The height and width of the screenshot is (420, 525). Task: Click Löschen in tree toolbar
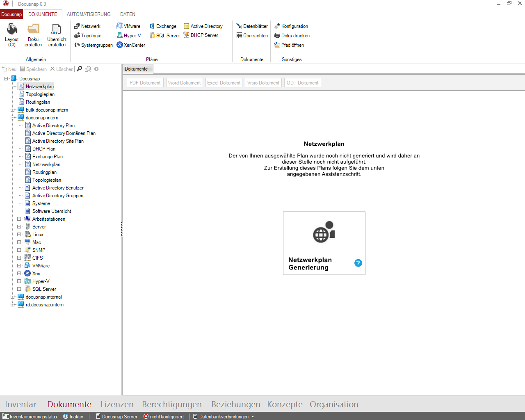(x=62, y=69)
